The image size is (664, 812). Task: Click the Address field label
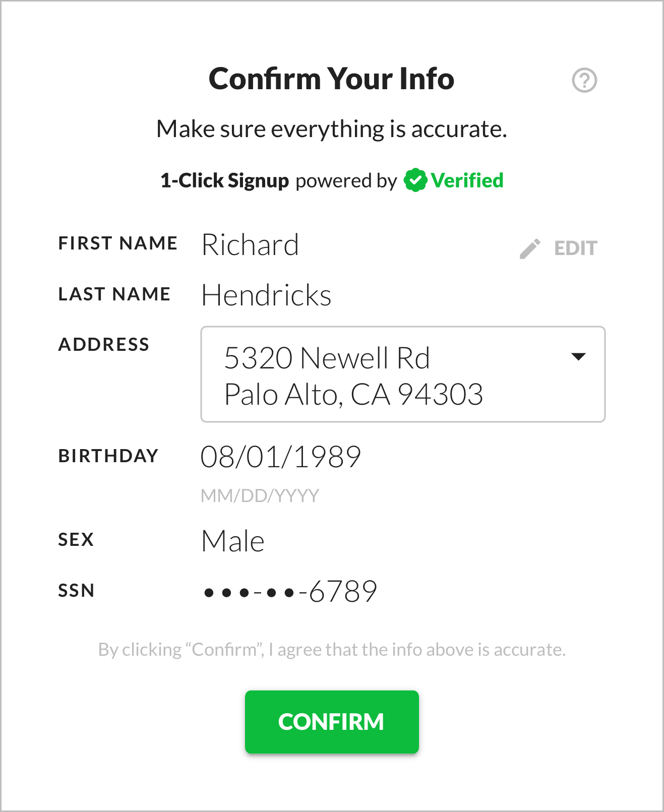104,345
